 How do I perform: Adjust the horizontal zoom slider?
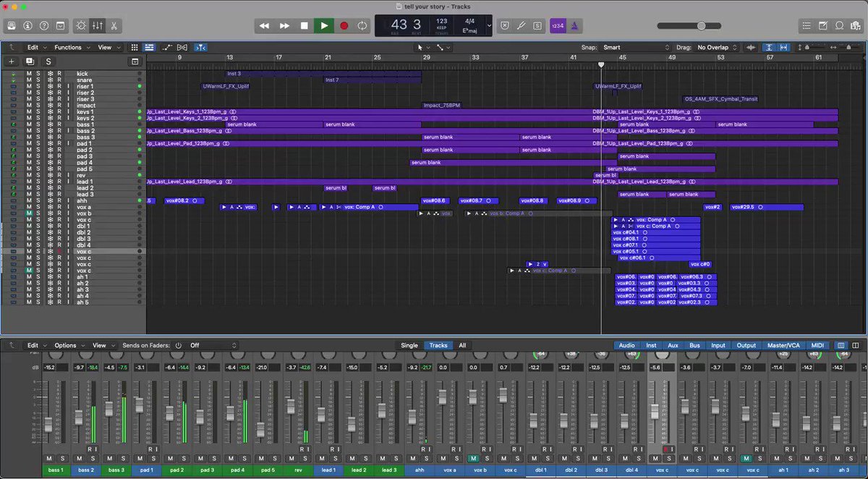pos(847,47)
